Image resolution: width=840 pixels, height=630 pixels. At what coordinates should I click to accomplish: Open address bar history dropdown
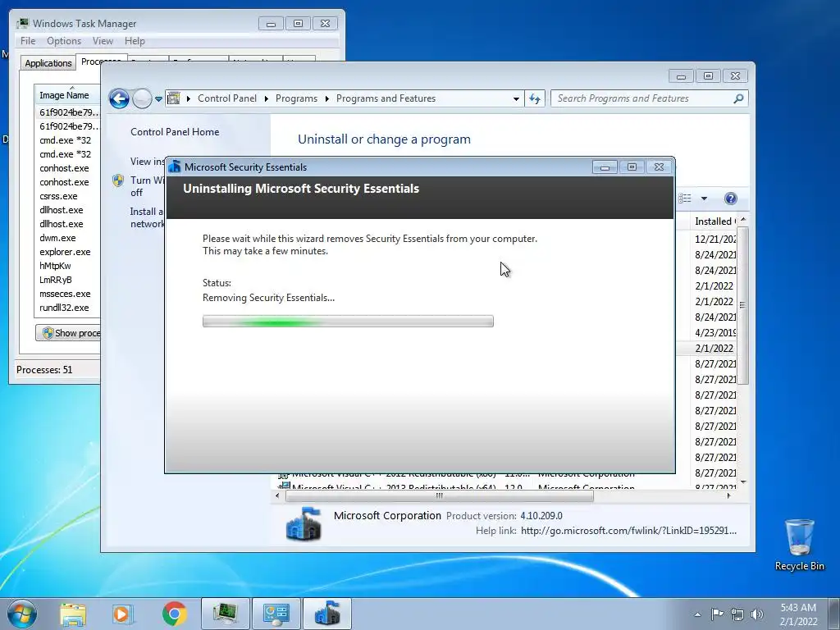tap(516, 98)
